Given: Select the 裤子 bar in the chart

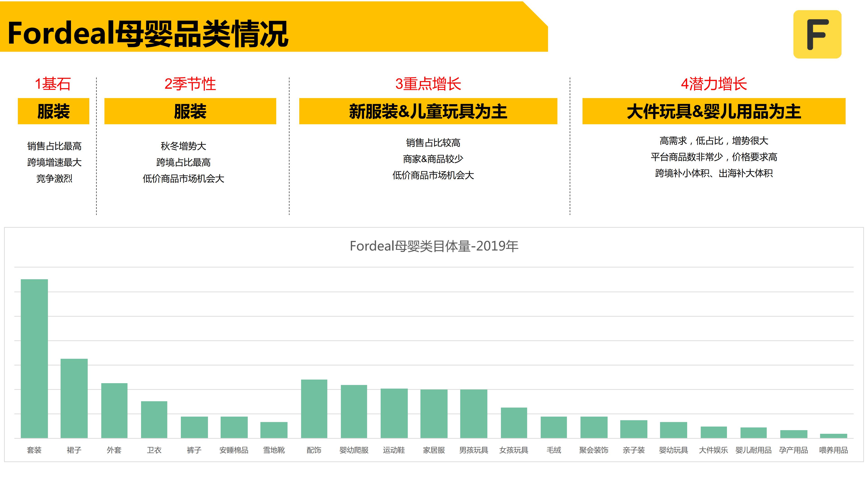Looking at the screenshot, I should click(x=194, y=427).
